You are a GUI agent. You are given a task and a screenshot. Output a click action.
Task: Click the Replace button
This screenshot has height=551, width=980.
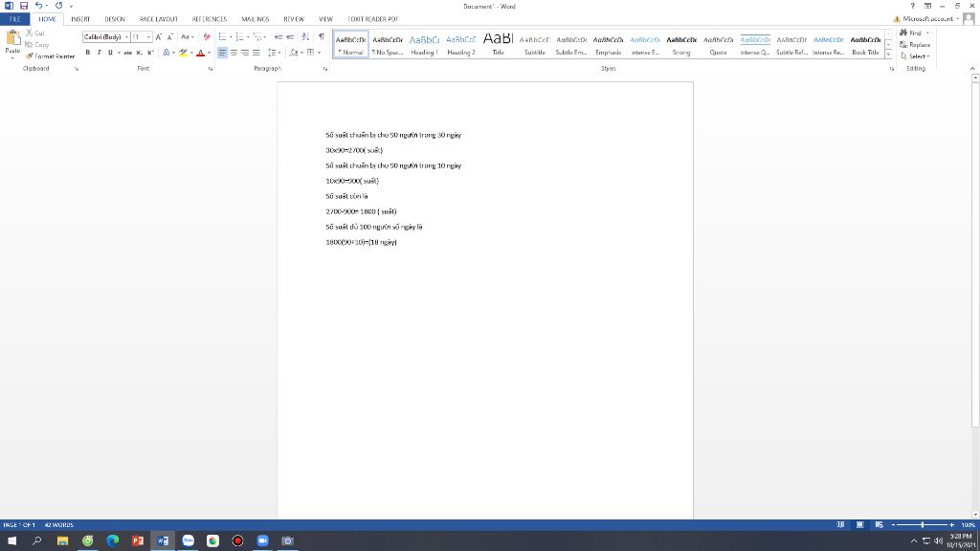coord(917,44)
